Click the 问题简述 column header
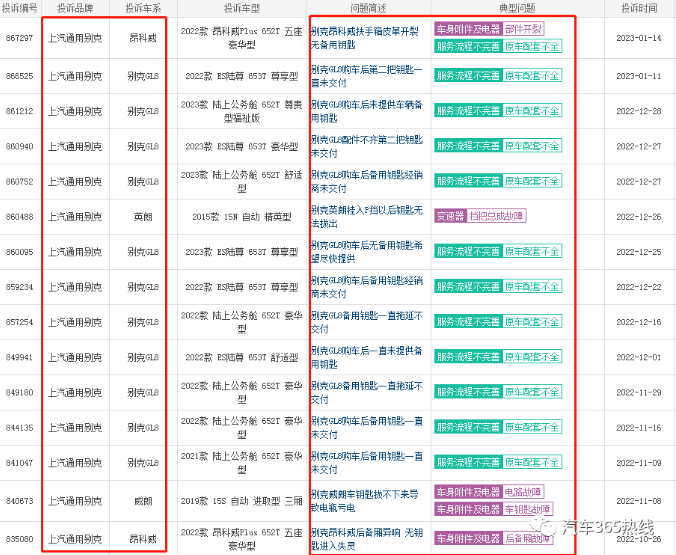Image resolution: width=676 pixels, height=555 pixels. (x=369, y=8)
